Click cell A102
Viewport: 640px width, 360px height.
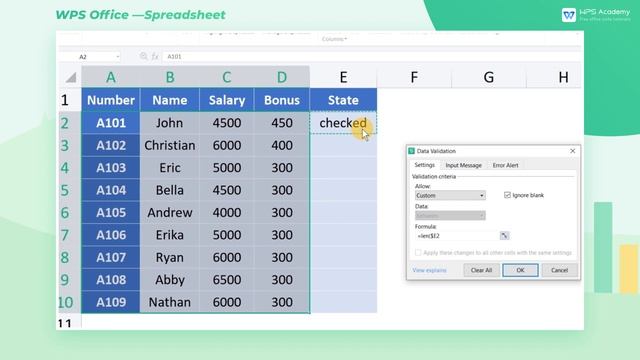pyautogui.click(x=111, y=145)
